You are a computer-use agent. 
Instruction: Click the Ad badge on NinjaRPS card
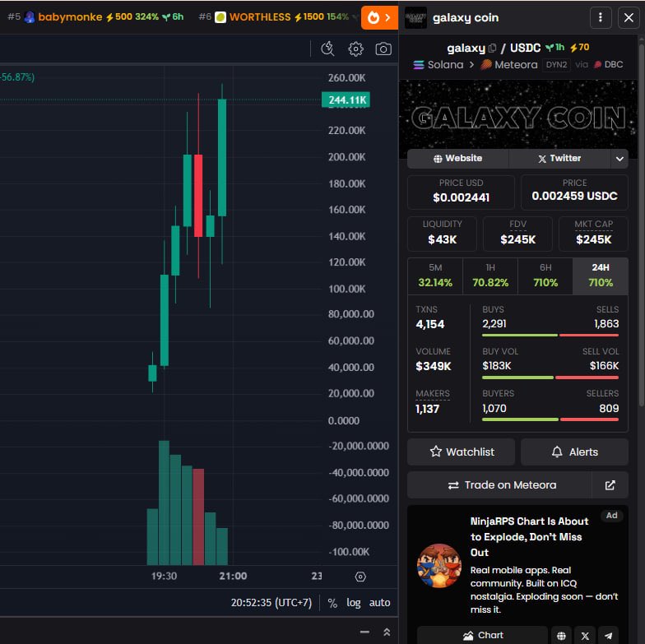(x=611, y=515)
